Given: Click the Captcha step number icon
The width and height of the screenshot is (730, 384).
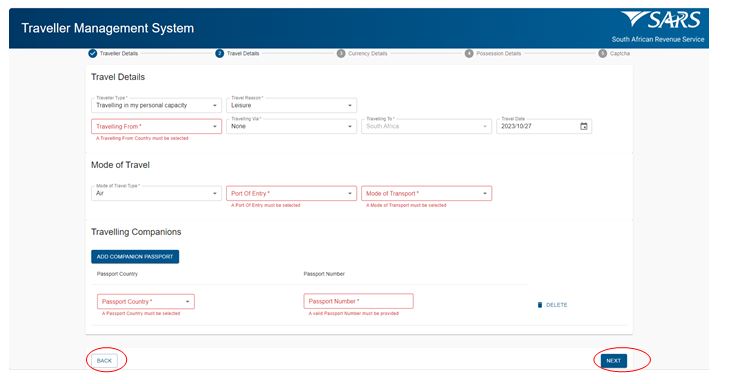Looking at the screenshot, I should click(x=602, y=53).
